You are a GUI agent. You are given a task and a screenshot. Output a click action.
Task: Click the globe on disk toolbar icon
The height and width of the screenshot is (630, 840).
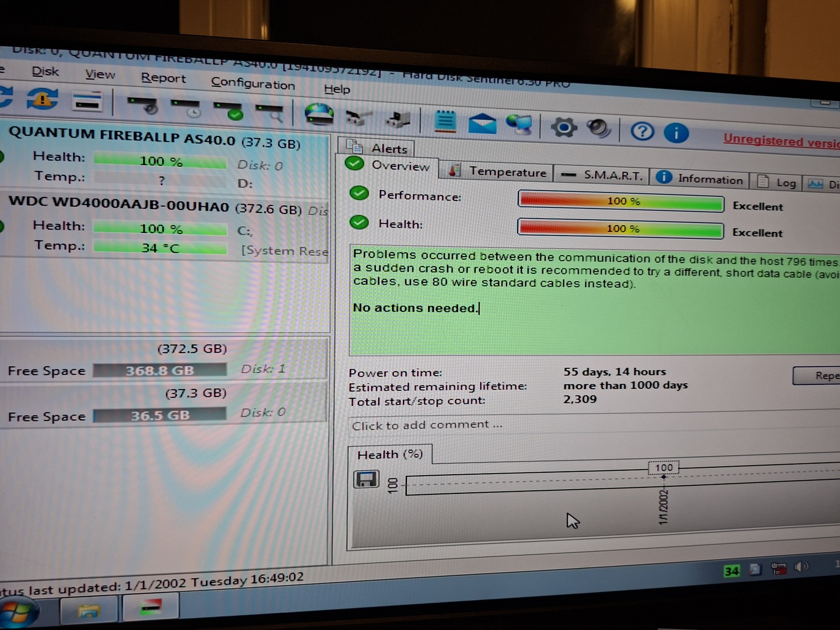pos(319,114)
